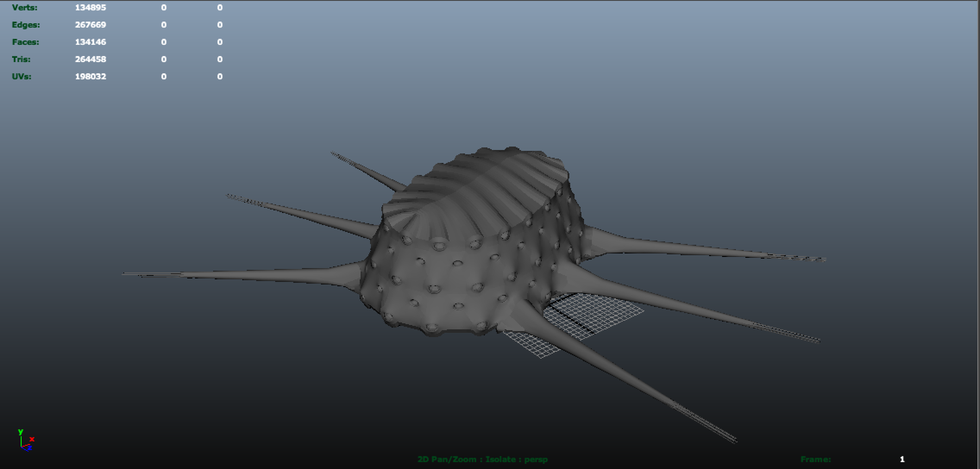Click the 2D Pan/Zoom persp camera label

tap(482, 460)
